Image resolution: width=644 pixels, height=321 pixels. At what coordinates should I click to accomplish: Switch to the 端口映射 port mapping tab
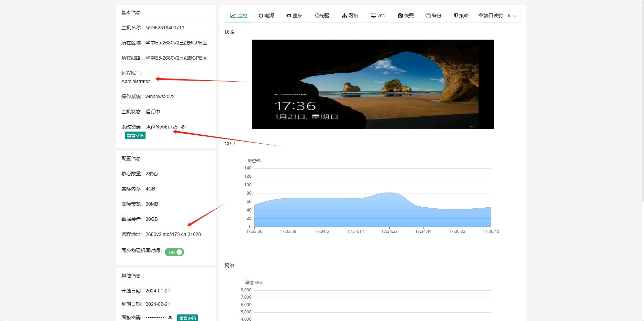coord(491,15)
